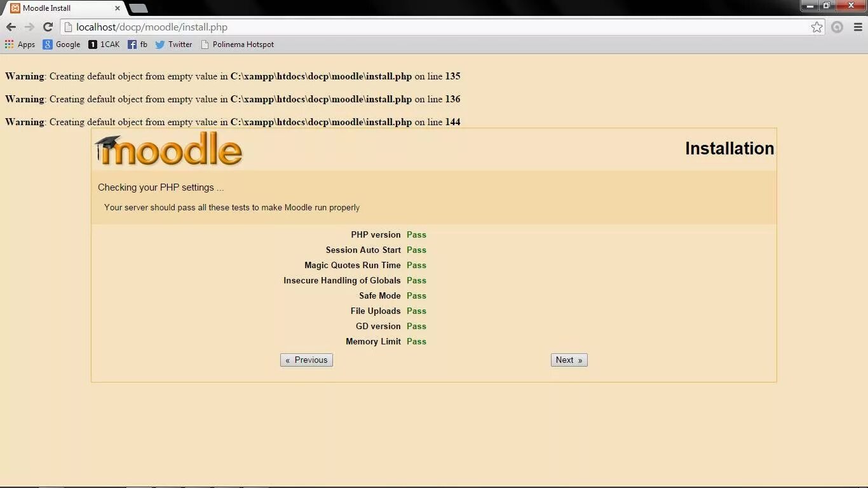Open the 1CAK bookmark
Image resolution: width=868 pixels, height=488 pixels.
(x=104, y=44)
